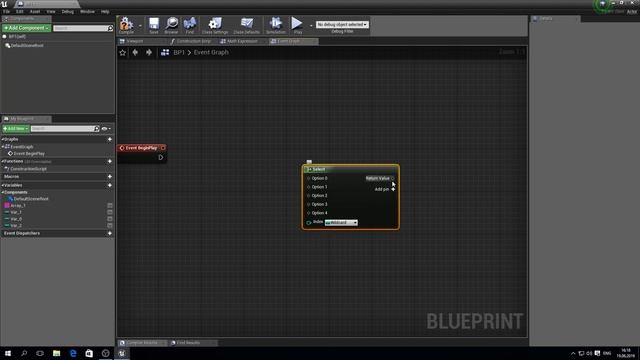This screenshot has width=640, height=360.
Task: Save the blueprint with the Save icon
Action: tap(153, 25)
